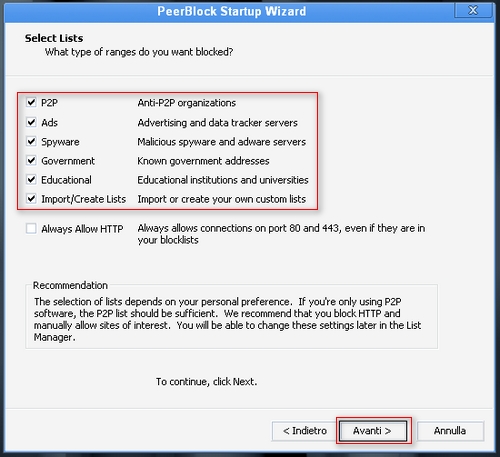
Task: Click 'Malicious spyware and adware servers' text
Action: tap(221, 142)
